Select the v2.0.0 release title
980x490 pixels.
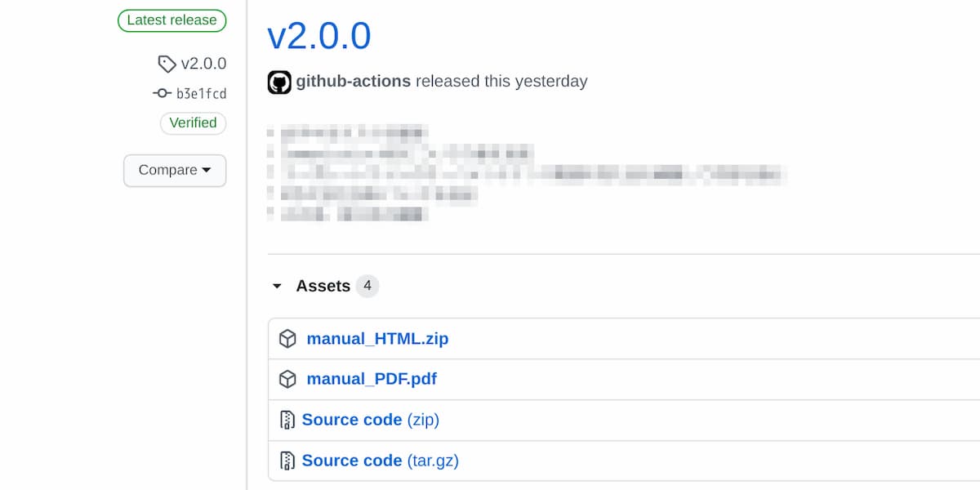[x=318, y=35]
